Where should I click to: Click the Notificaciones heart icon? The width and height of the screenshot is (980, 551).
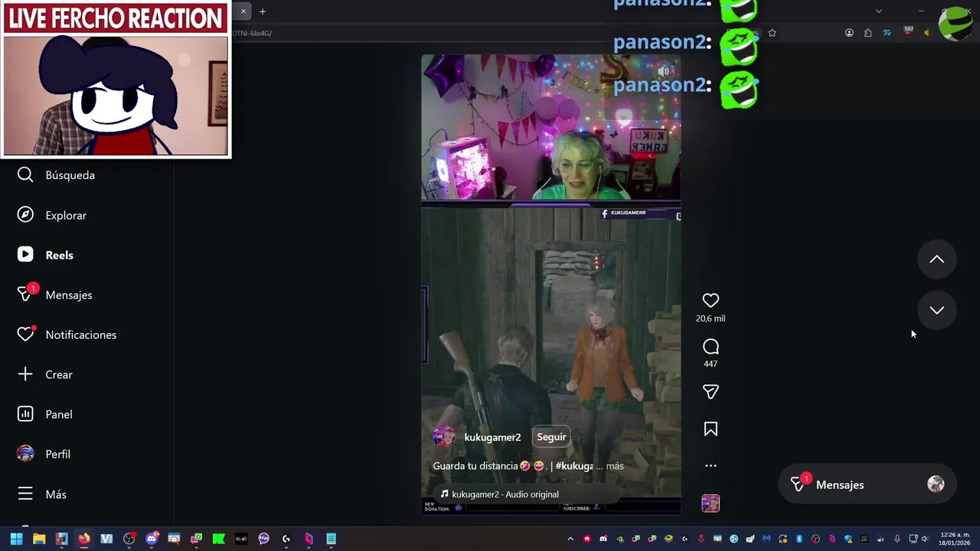25,334
